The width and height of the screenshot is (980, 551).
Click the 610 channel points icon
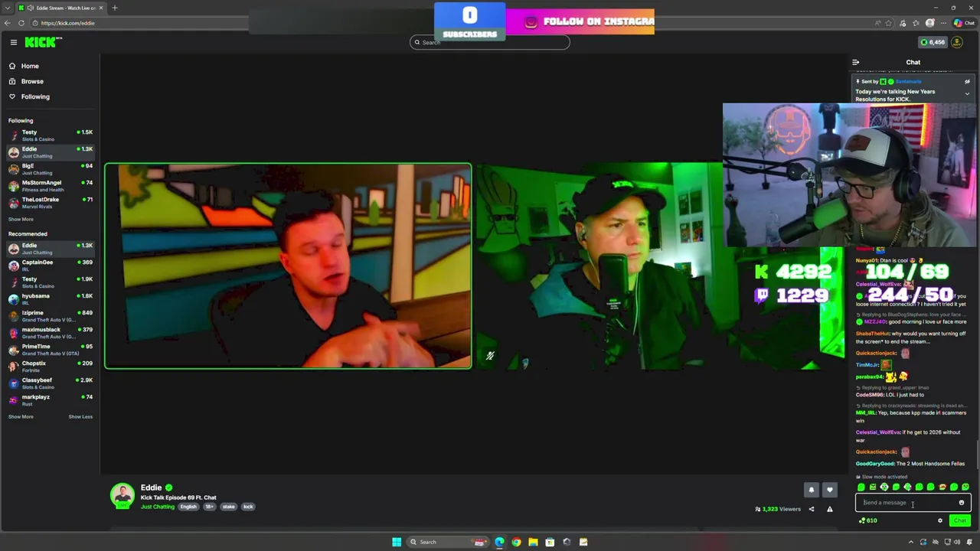point(868,520)
